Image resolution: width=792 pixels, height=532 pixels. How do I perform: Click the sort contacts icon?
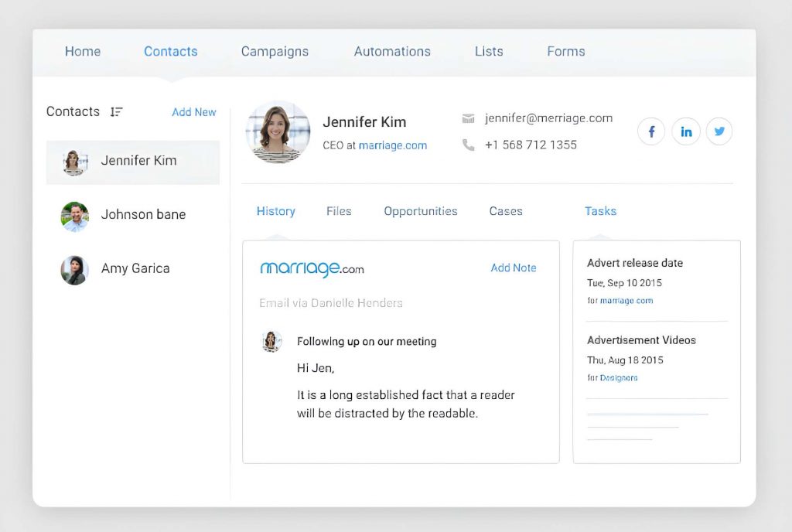[116, 112]
